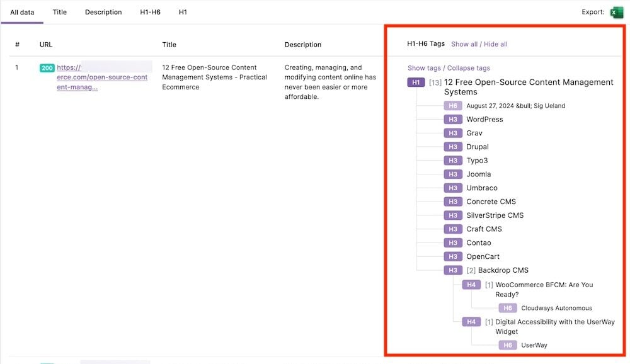Click the H6 badge next to Cloudways Autonomous
This screenshot has width=630, height=364.
508,309
